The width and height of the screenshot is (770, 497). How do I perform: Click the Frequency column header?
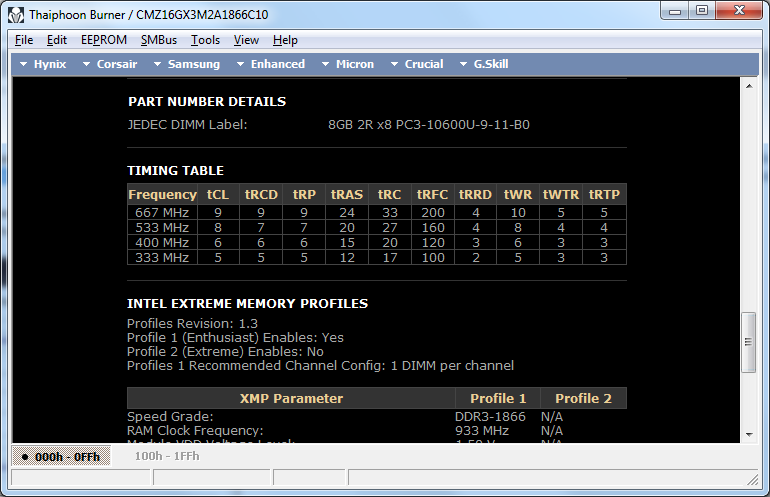163,194
